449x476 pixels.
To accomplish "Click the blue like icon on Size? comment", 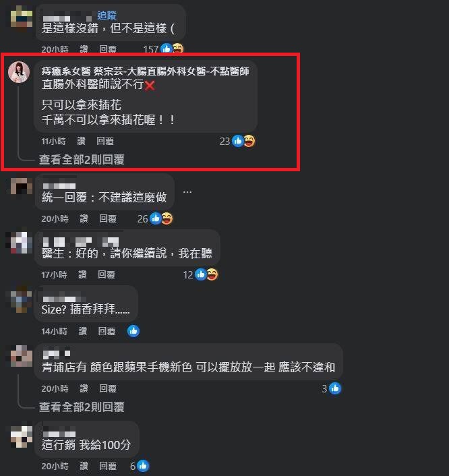I will tap(133, 331).
